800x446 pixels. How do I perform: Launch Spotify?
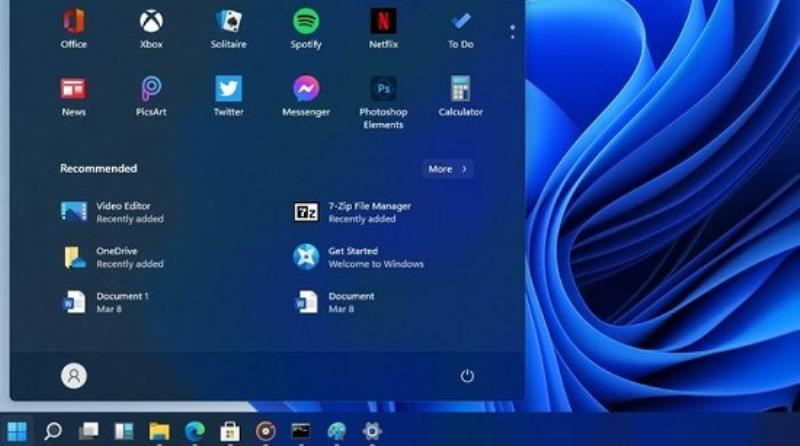[306, 30]
